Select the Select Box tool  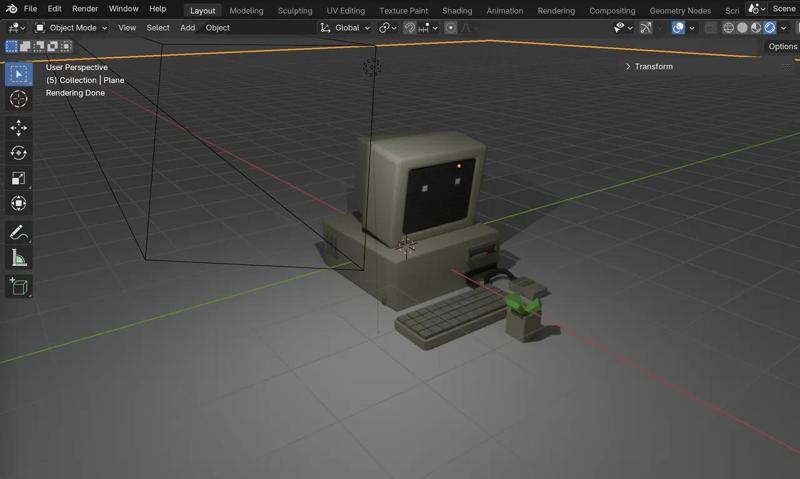pos(19,74)
